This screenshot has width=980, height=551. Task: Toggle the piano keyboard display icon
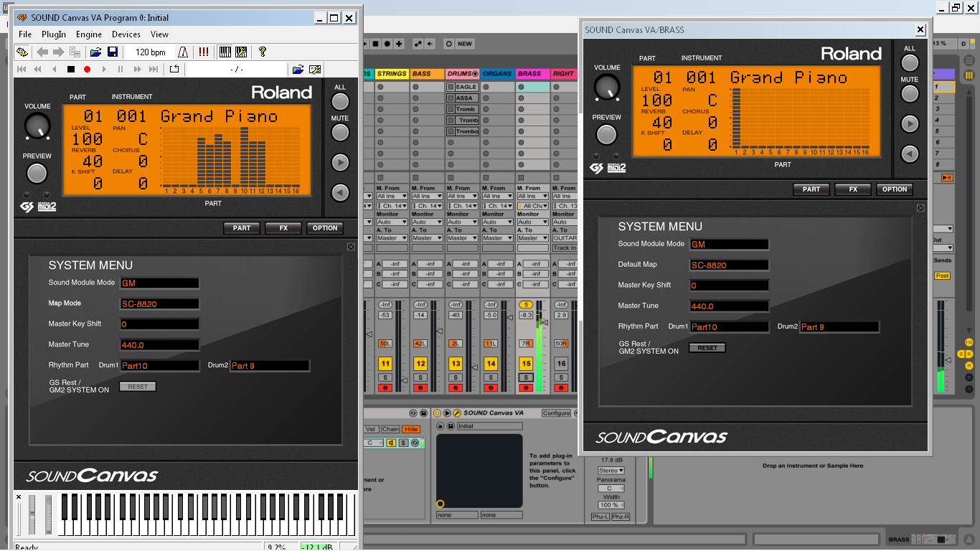click(225, 52)
